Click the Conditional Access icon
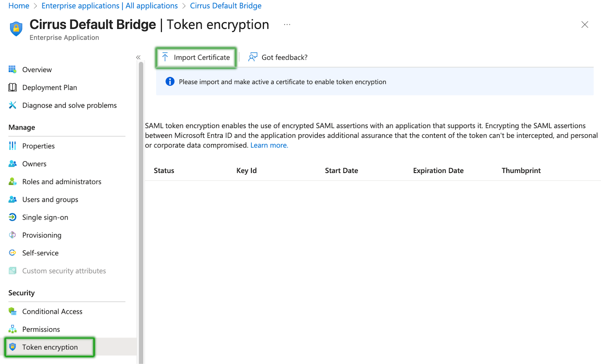This screenshot has height=364, width=601. pos(12,311)
